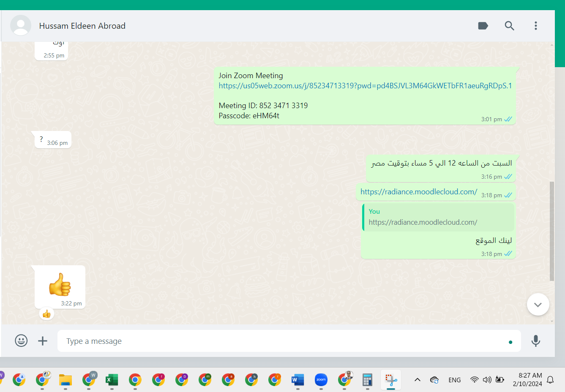565x392 pixels.
Task: Open the Chrome window with the W badge
Action: click(89, 380)
